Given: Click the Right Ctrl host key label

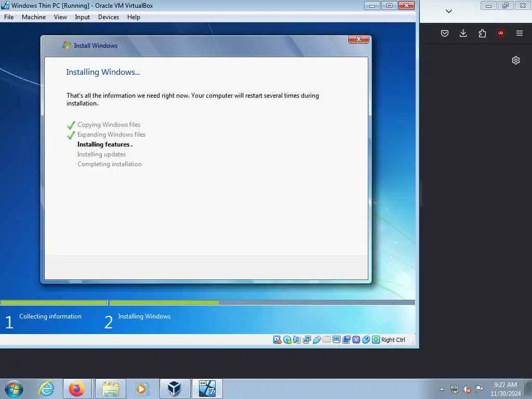Looking at the screenshot, I should [x=393, y=340].
